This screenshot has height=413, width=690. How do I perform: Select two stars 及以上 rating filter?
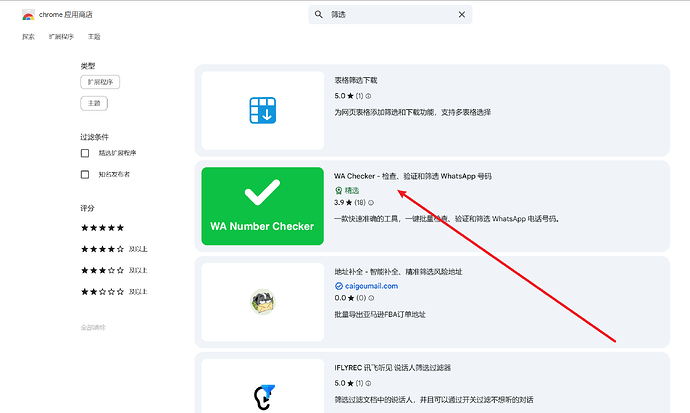tap(114, 292)
